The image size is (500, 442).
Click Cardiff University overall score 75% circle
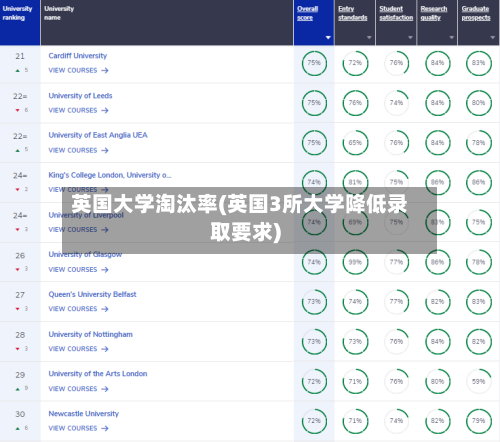click(314, 63)
